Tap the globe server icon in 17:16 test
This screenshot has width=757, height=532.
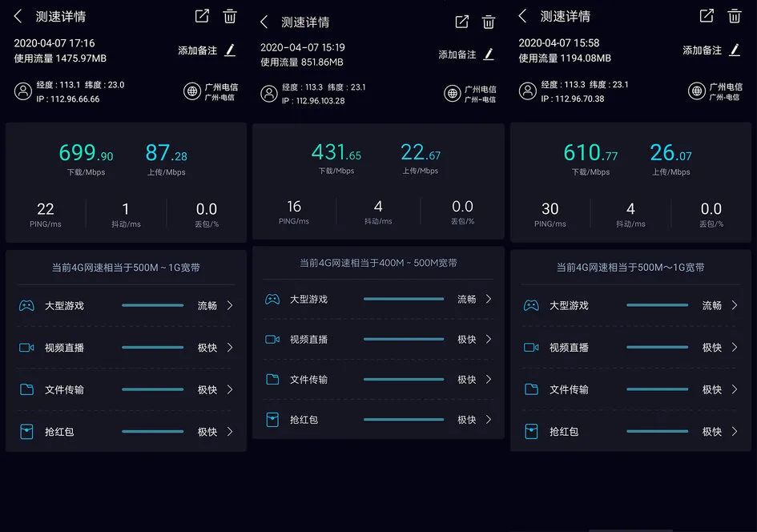click(192, 91)
